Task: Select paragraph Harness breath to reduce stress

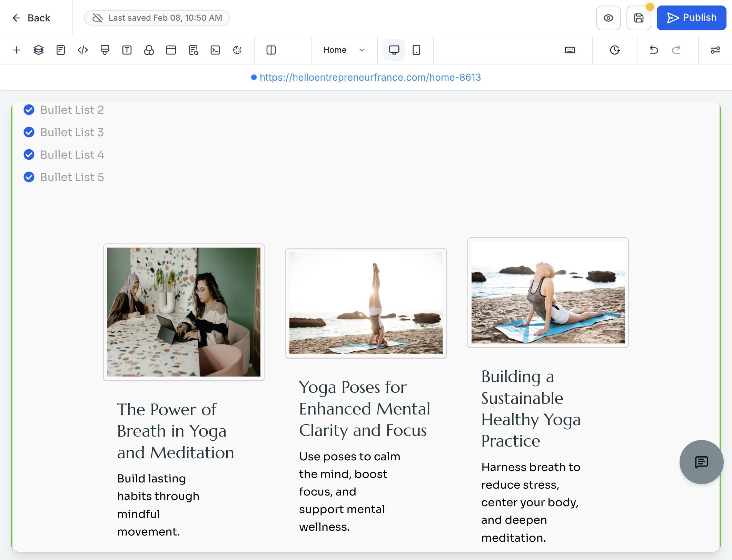Action: click(531, 502)
